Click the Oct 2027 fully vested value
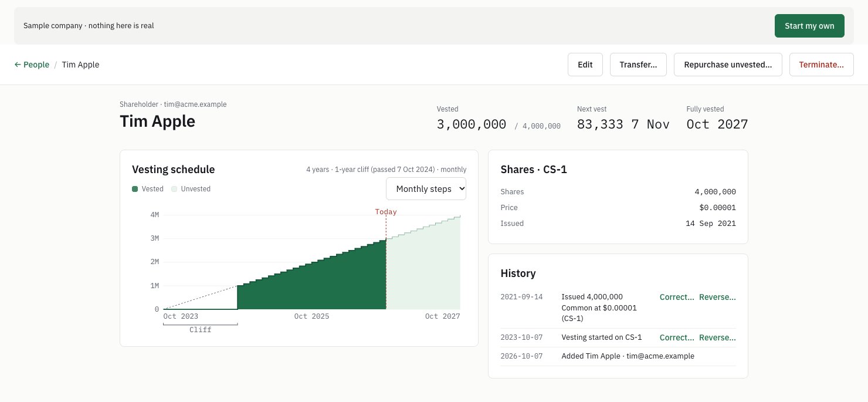 pyautogui.click(x=717, y=124)
